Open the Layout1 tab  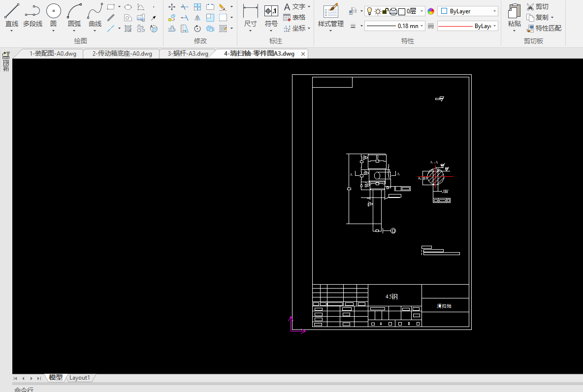pyautogui.click(x=80, y=378)
